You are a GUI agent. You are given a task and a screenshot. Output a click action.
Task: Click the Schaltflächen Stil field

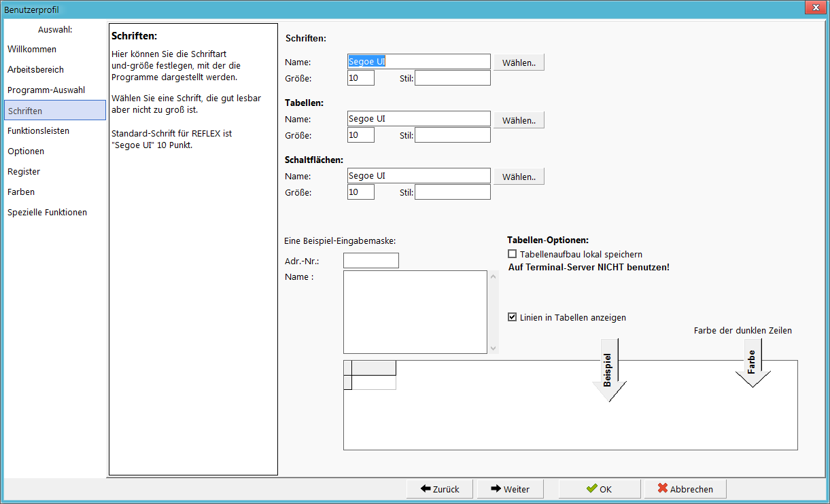[452, 192]
